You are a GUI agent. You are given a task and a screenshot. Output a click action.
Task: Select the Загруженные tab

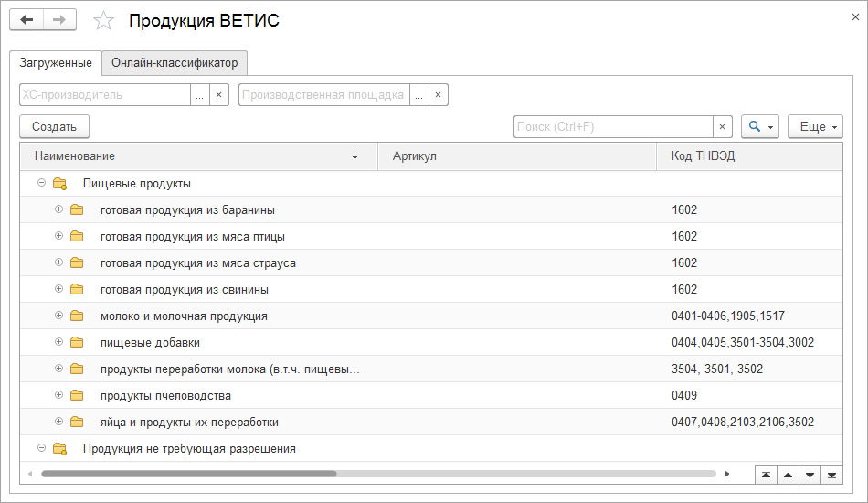pyautogui.click(x=56, y=63)
